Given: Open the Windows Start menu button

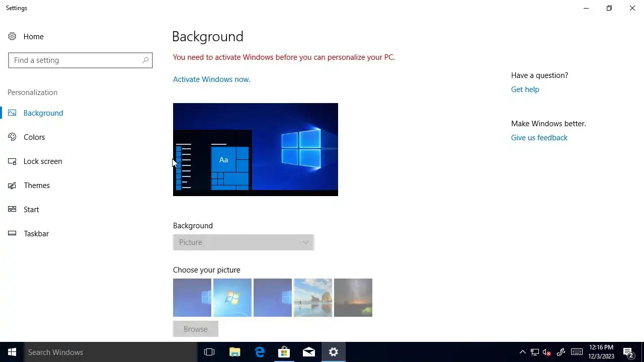Looking at the screenshot, I should point(12,352).
